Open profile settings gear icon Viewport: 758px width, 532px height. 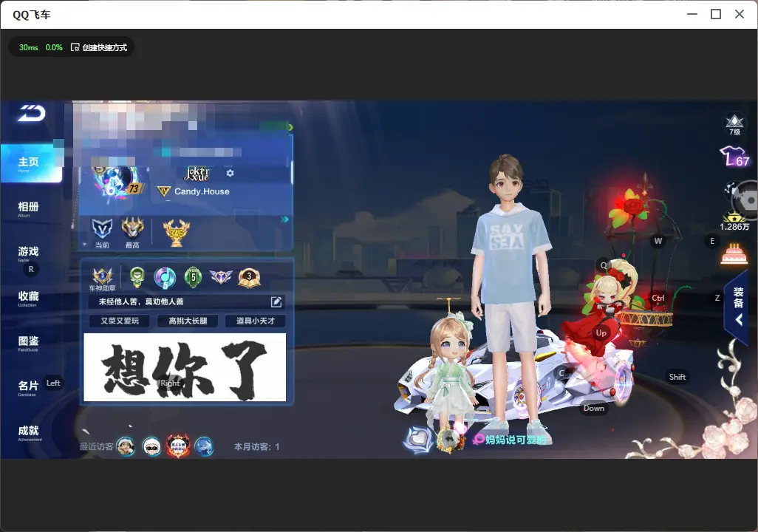[x=230, y=173]
